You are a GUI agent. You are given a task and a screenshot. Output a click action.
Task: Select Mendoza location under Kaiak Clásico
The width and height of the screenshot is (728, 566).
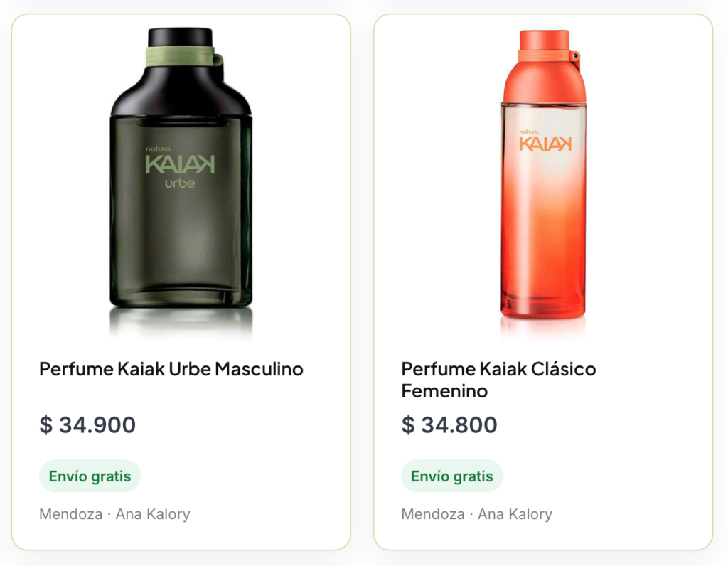[x=433, y=514]
